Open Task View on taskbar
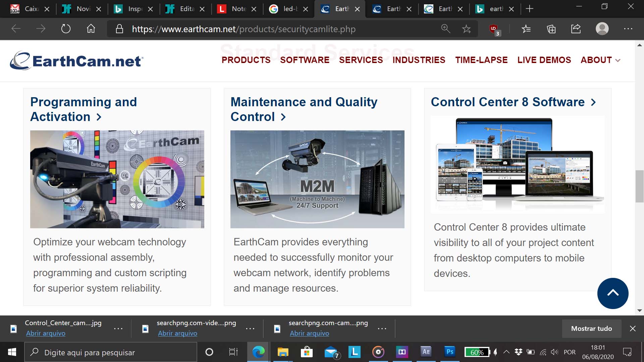The width and height of the screenshot is (644, 362). coord(233,352)
